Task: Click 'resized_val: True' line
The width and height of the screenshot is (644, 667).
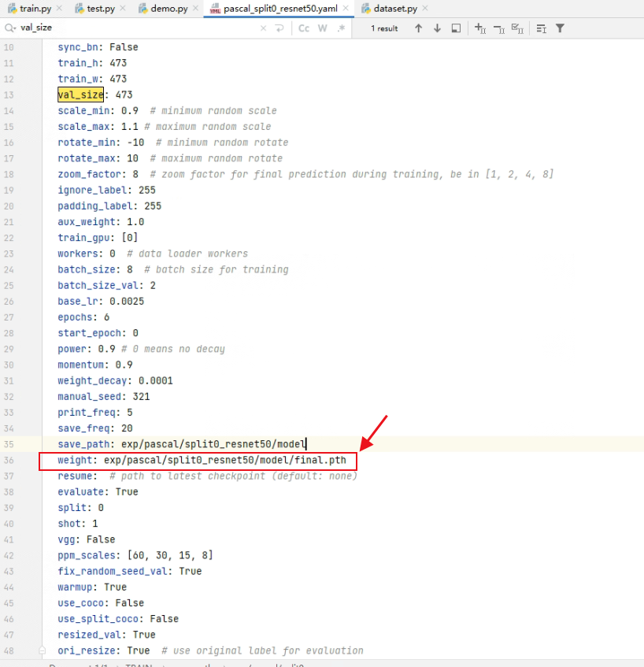Action: (107, 635)
